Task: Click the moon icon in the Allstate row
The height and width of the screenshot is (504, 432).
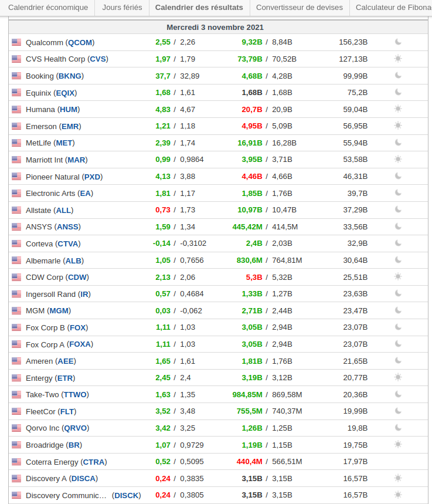Action: pos(398,209)
